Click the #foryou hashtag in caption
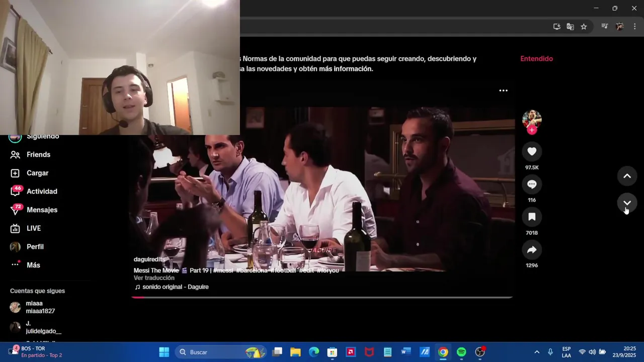The height and width of the screenshot is (362, 644). tap(328, 270)
